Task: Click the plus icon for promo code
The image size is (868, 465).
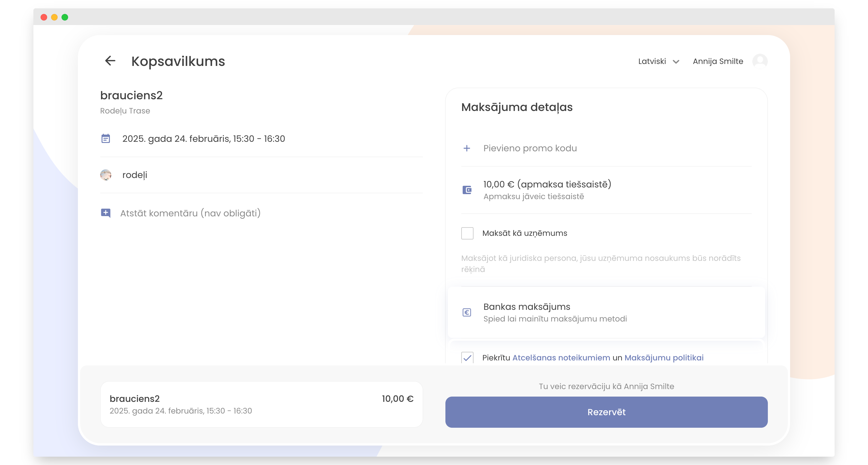Action: click(467, 148)
